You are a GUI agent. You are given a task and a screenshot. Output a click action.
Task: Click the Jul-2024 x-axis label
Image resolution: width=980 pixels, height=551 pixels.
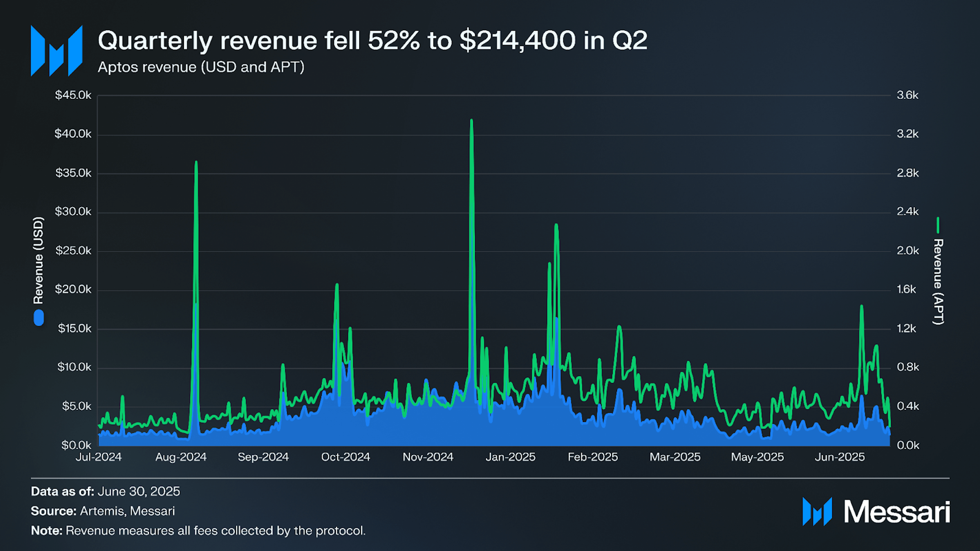pyautogui.click(x=98, y=457)
